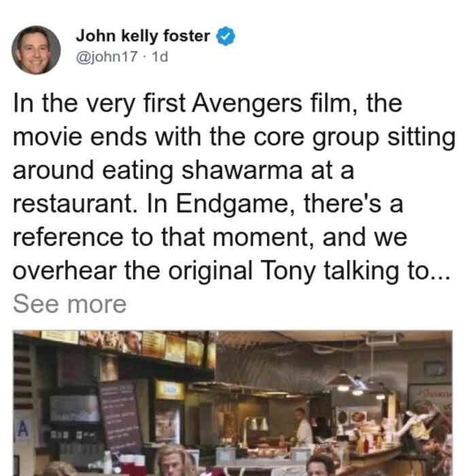Viewport: 476px width, 476px height.
Task: Open the @john17 handle link
Action: pyautogui.click(x=107, y=56)
